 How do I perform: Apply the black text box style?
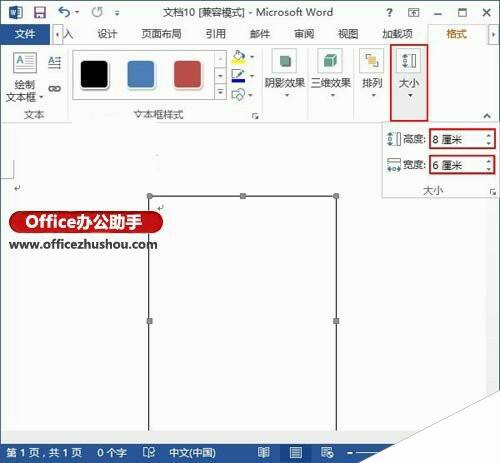click(x=94, y=74)
